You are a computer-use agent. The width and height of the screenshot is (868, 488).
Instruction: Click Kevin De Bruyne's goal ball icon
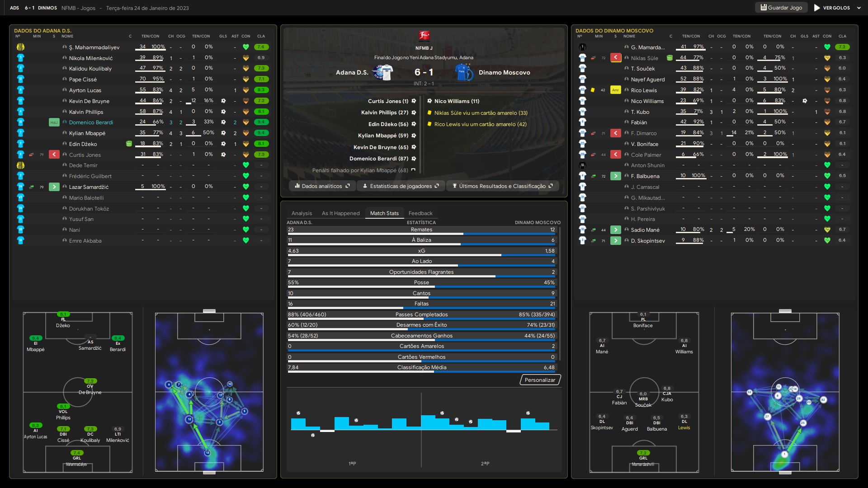223,101
